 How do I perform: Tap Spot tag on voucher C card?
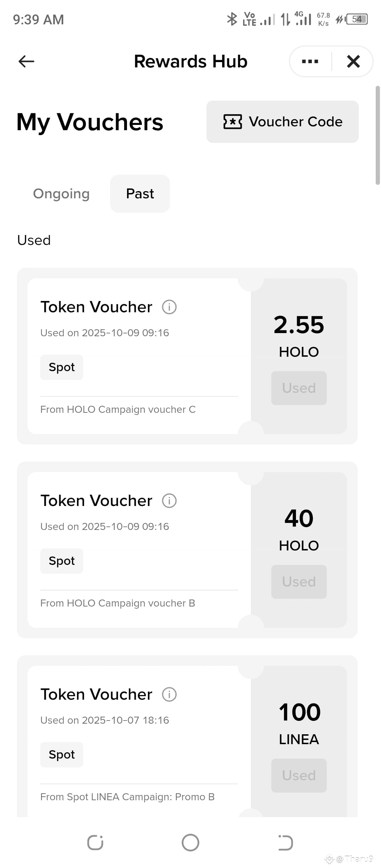(x=62, y=367)
